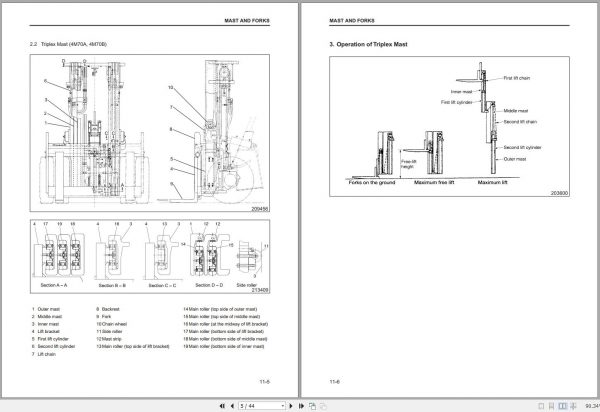This screenshot has width=600, height=412.
Task: Click the heading '2.2 Triplex Mast (4M70A, 4M70B)'
Action: (x=68, y=44)
